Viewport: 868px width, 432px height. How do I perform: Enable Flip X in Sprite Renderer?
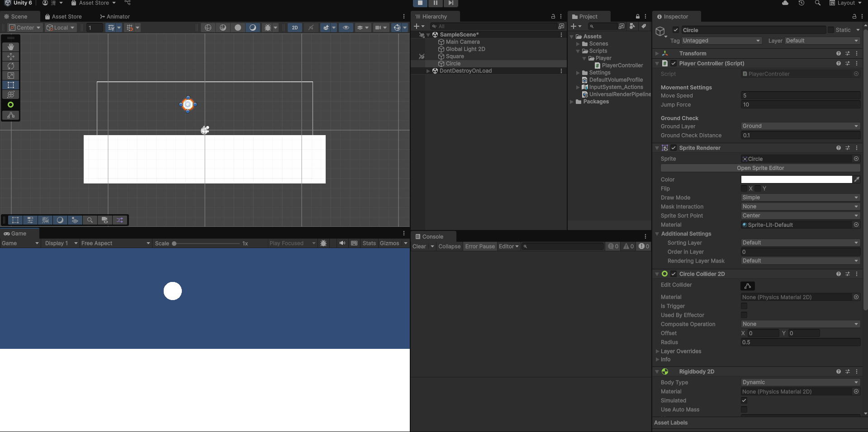(745, 188)
